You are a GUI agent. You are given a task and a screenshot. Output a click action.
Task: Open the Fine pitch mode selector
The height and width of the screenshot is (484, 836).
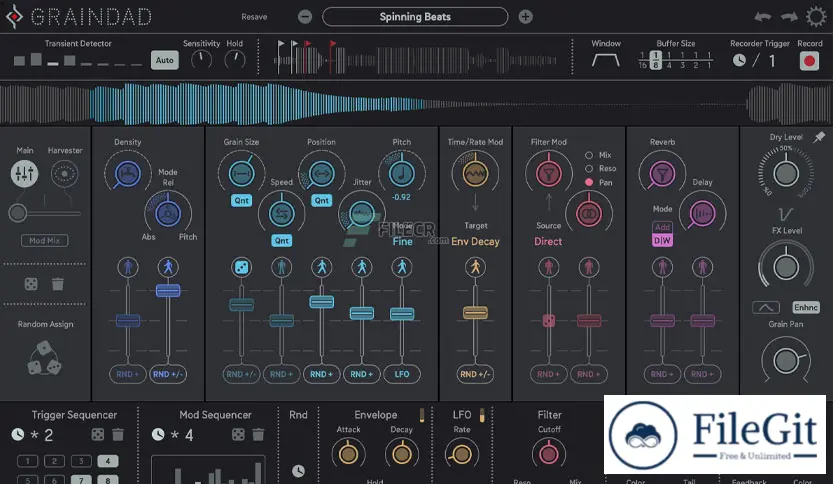[x=403, y=241]
